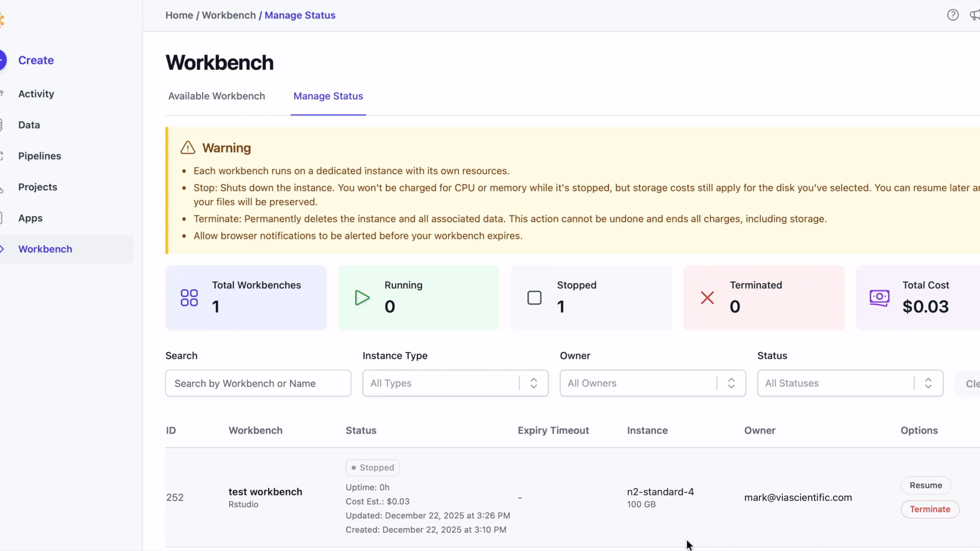Click the red Terminated X icon
This screenshot has width=980, height=551.
pyautogui.click(x=707, y=298)
